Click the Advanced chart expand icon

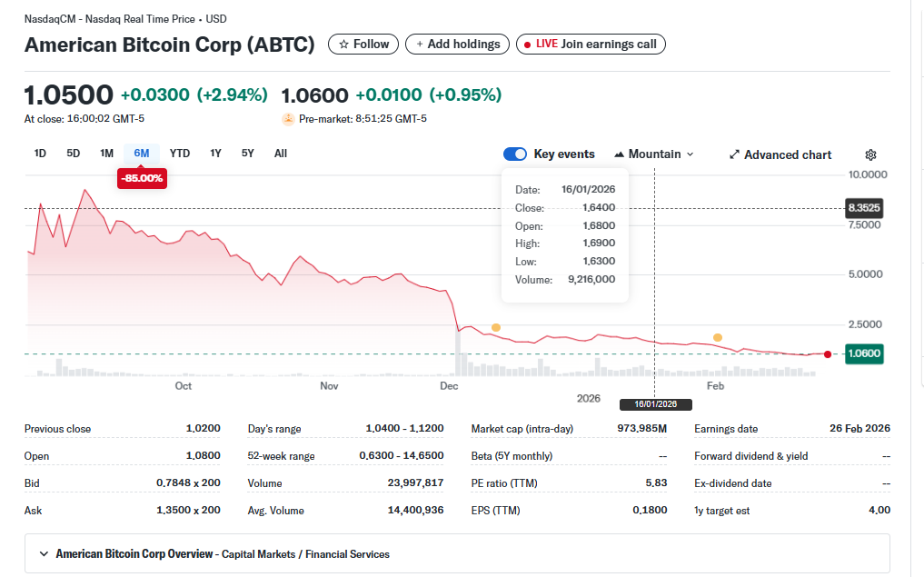734,154
